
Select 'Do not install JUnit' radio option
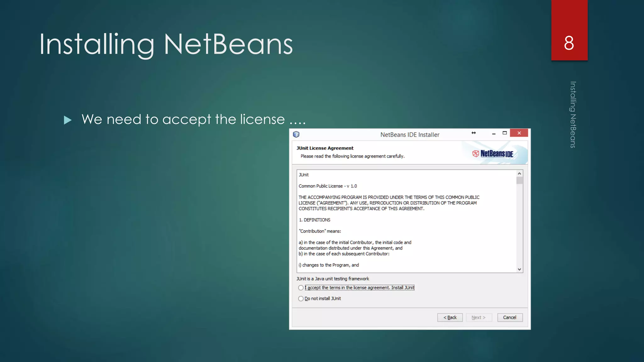301,299
